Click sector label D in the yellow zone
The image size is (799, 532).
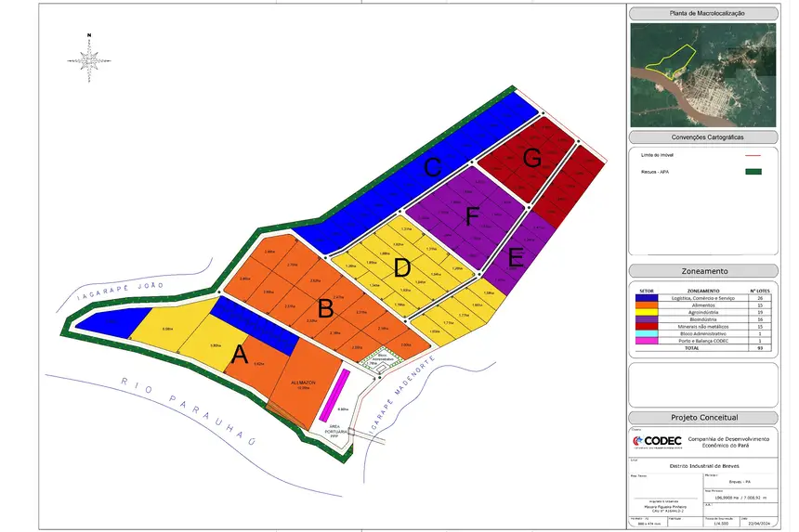(x=402, y=269)
